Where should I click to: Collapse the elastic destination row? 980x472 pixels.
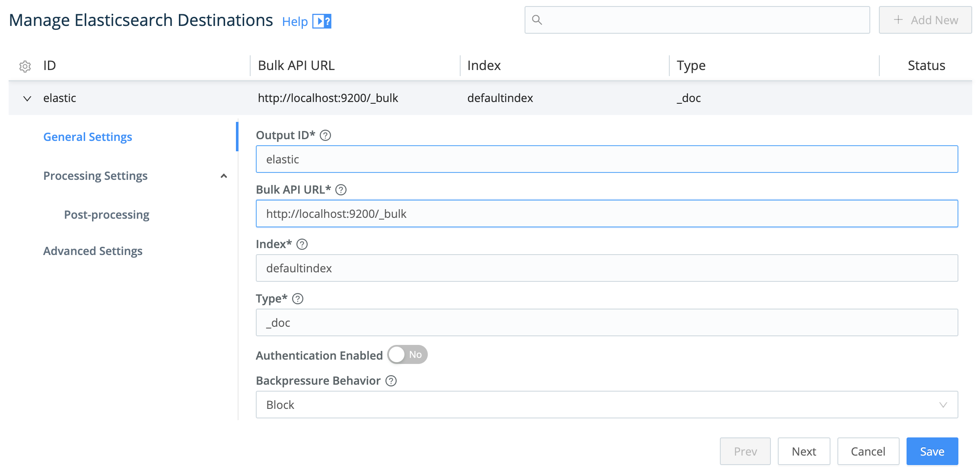click(27, 99)
